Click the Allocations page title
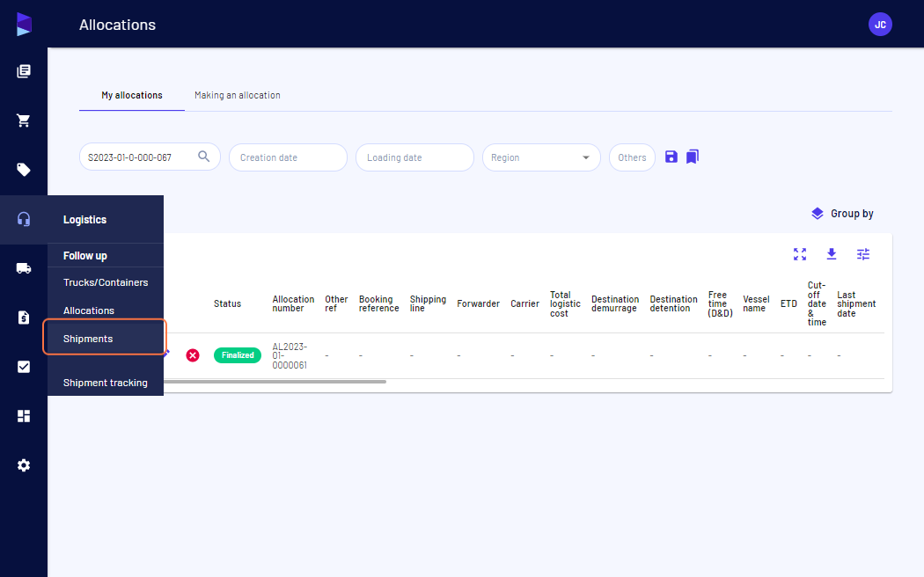This screenshot has height=577, width=924. [117, 25]
